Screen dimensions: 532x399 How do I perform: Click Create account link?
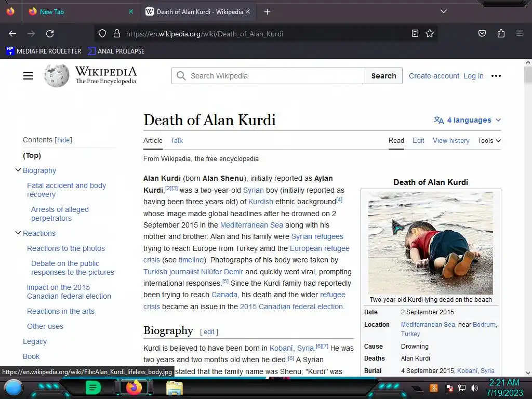434,76
